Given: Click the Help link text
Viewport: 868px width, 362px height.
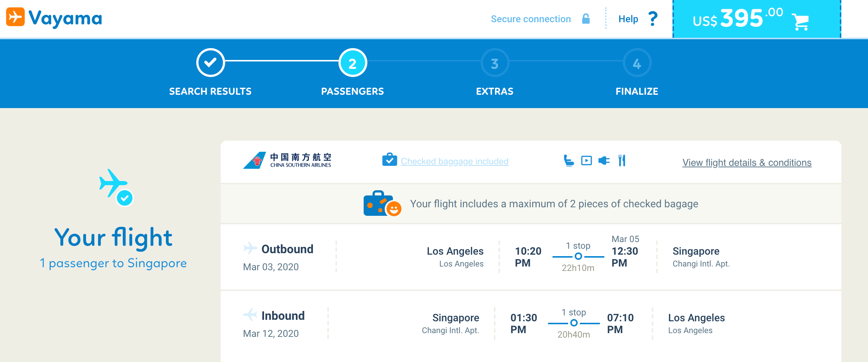Looking at the screenshot, I should coord(628,19).
